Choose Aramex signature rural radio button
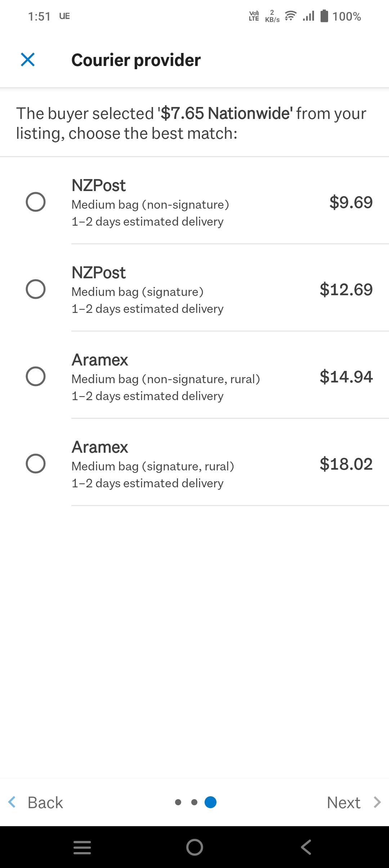Viewport: 389px width, 868px height. [x=36, y=464]
